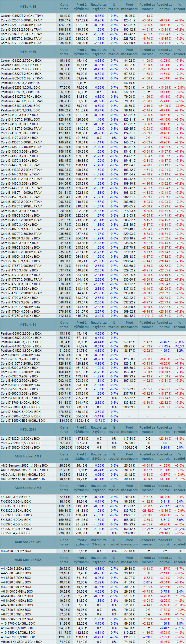The height and width of the screenshot is (644, 186).
Task: Click AMD Athlon 5350 2.05GHz BOX
Action: pyautogui.click(x=23, y=479)
